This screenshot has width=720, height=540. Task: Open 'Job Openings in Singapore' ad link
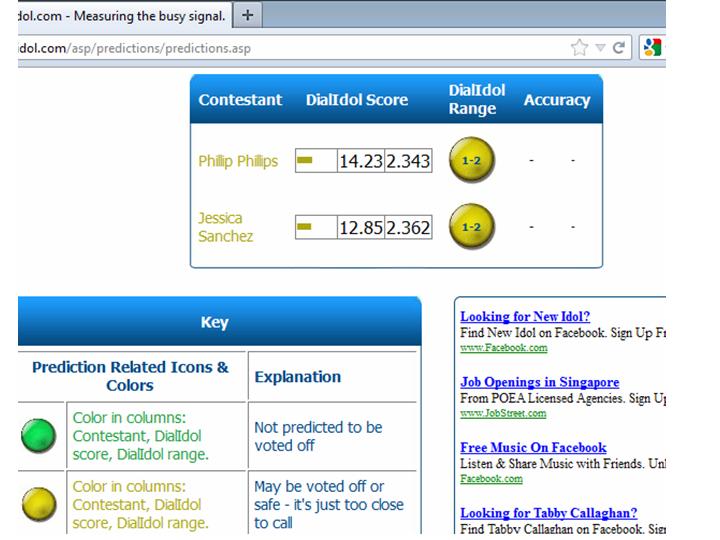click(x=539, y=382)
